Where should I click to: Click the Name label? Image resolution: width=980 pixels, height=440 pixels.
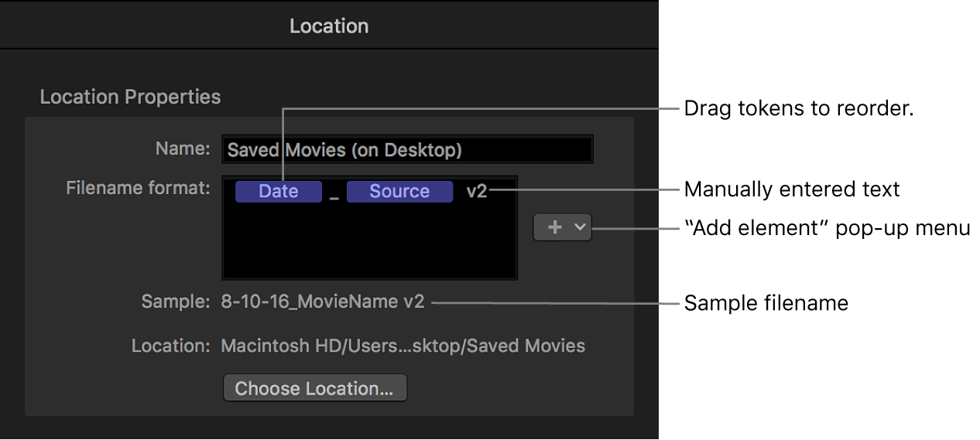point(182,148)
